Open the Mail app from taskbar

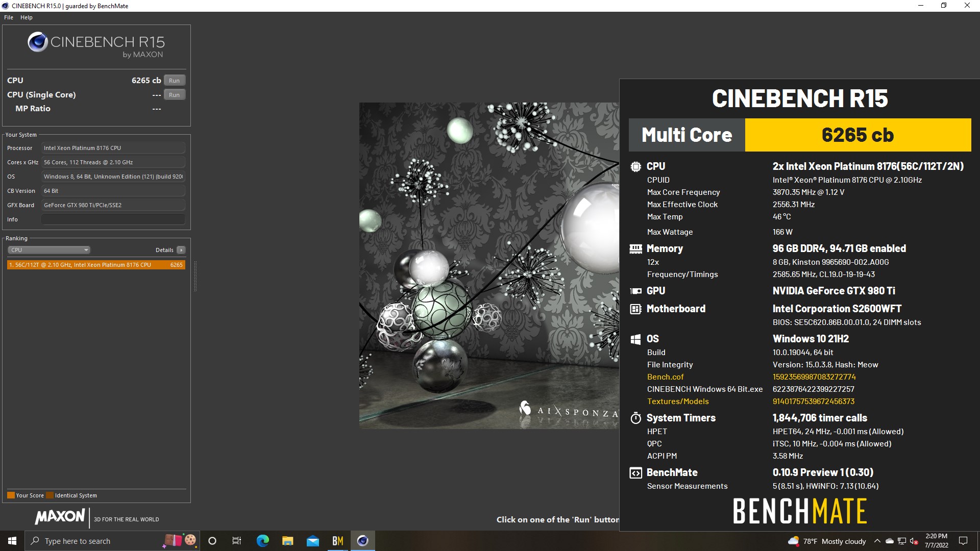pyautogui.click(x=312, y=541)
